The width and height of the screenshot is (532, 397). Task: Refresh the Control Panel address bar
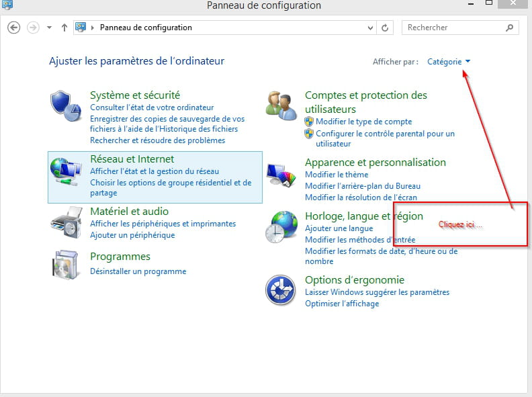385,28
